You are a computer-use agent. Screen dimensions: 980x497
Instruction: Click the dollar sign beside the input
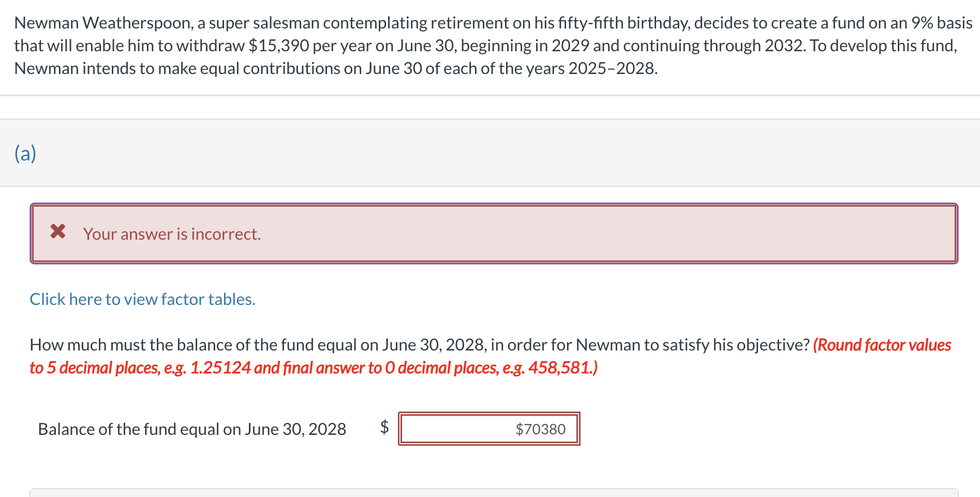click(x=384, y=427)
